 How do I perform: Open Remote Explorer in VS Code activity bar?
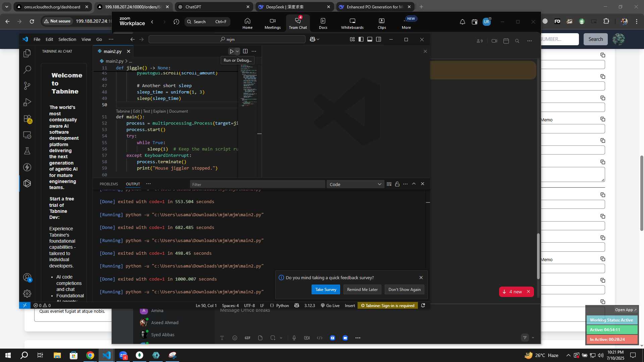[27, 135]
